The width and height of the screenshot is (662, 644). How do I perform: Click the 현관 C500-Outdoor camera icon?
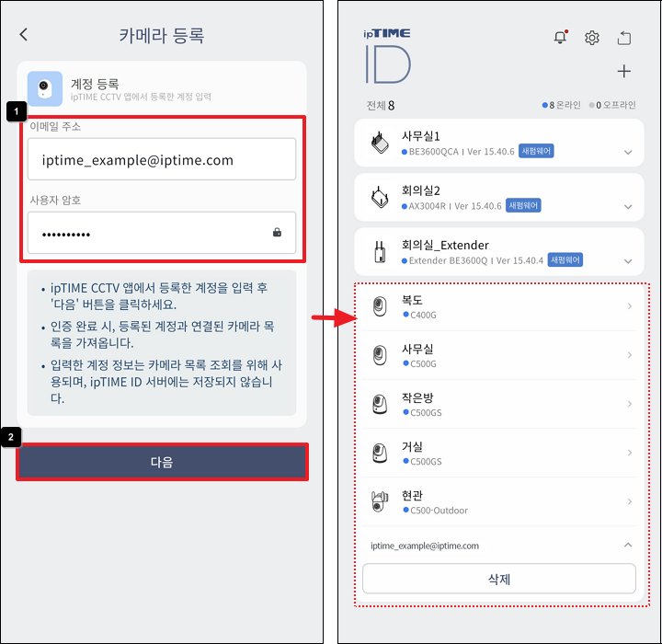(380, 501)
